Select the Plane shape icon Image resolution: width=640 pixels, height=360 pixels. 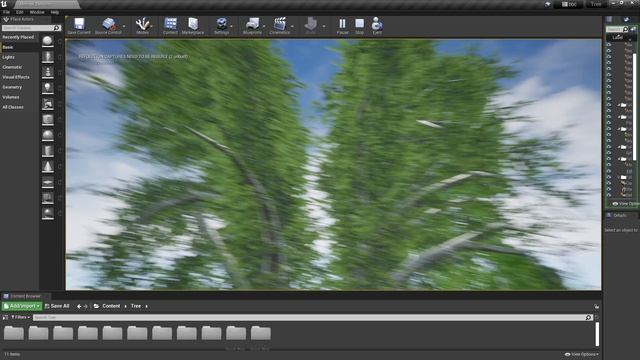[x=48, y=182]
